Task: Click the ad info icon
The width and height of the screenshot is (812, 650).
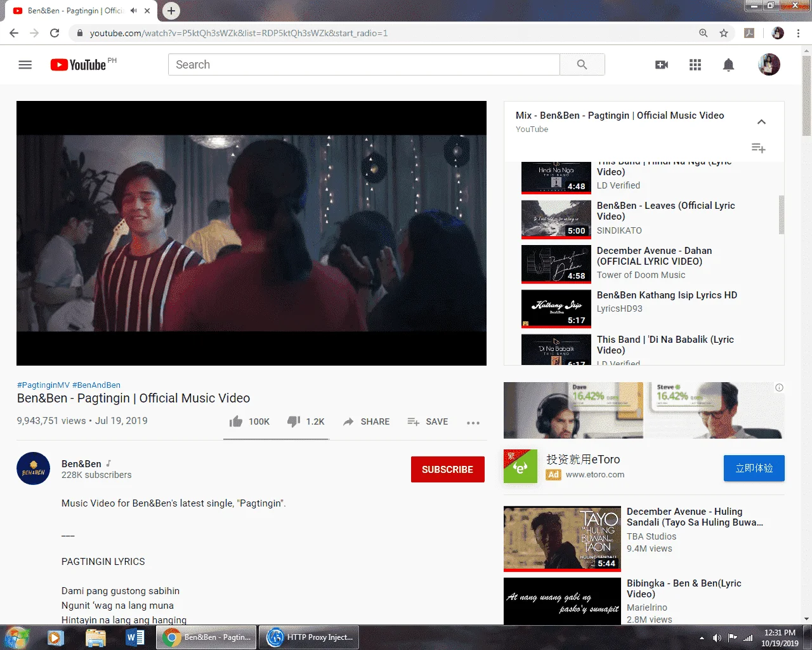Action: (779, 388)
